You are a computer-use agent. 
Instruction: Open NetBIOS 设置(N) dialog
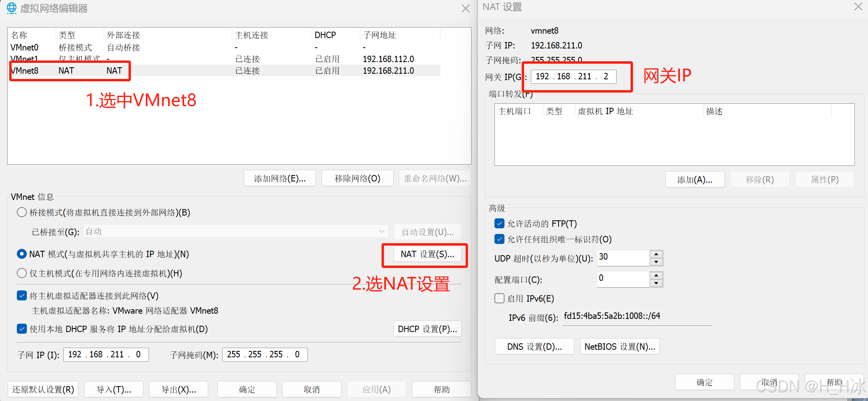click(x=619, y=346)
